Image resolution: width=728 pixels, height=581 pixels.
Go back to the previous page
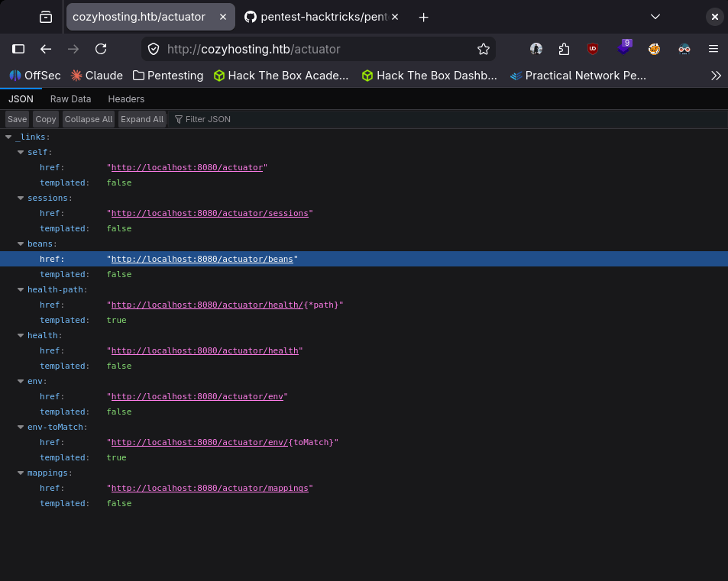46,49
